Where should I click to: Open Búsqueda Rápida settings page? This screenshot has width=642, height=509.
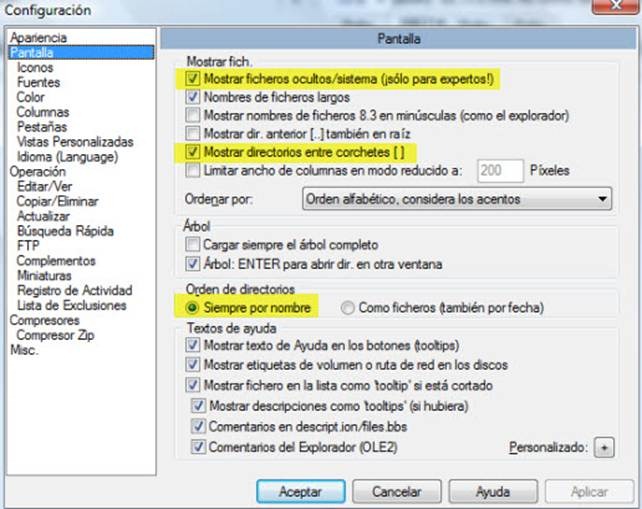tap(65, 231)
